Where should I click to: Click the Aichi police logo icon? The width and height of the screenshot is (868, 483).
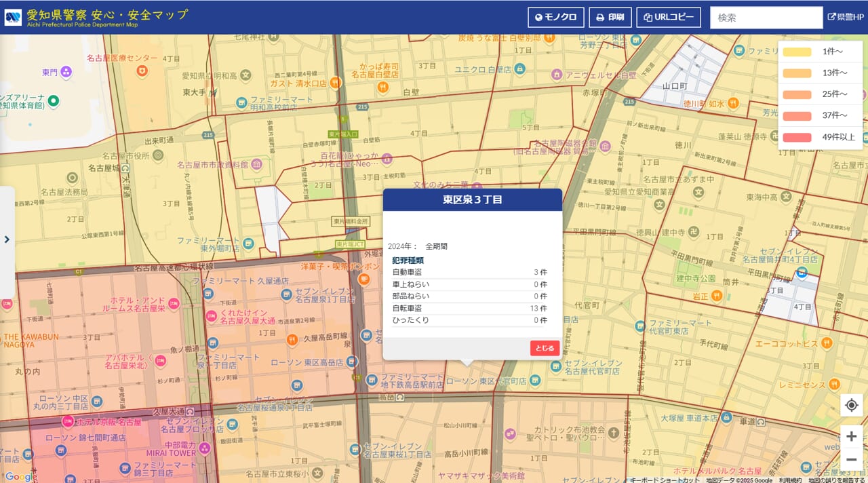pyautogui.click(x=13, y=17)
